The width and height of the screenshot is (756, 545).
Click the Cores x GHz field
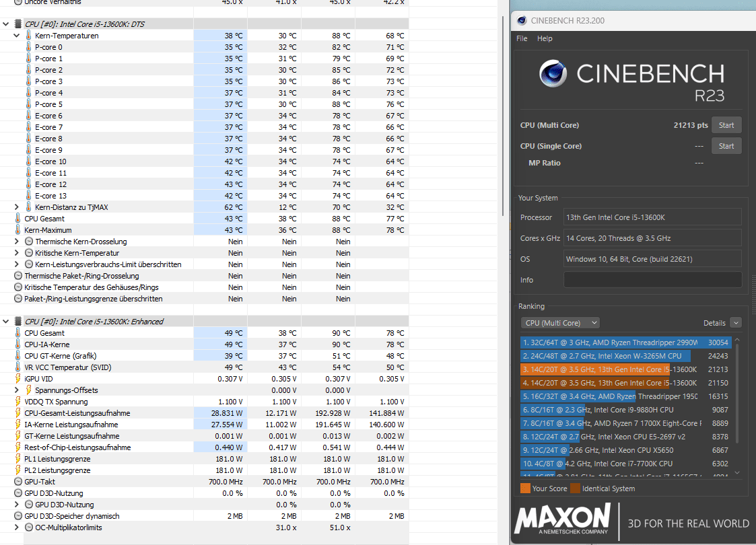(x=652, y=238)
